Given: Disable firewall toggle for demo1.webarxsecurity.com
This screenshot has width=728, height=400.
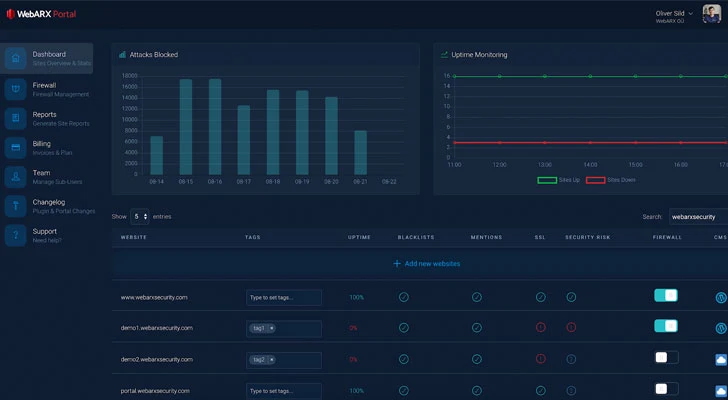Looking at the screenshot, I should click(666, 326).
